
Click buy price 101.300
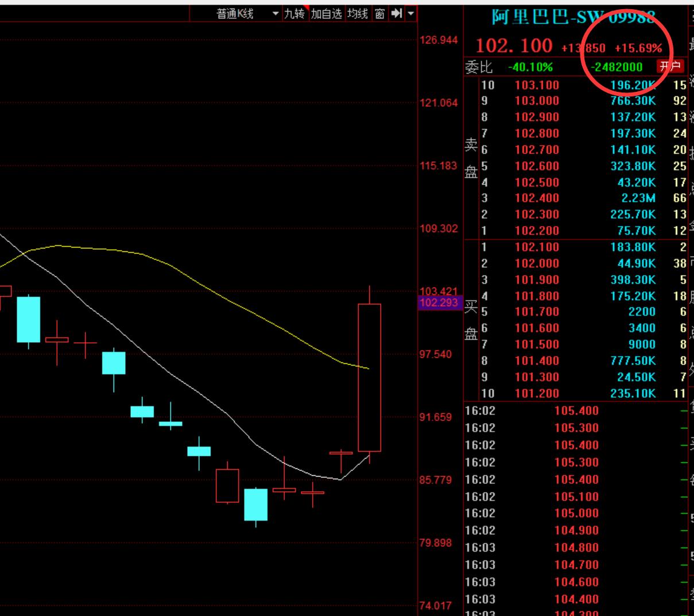point(537,377)
